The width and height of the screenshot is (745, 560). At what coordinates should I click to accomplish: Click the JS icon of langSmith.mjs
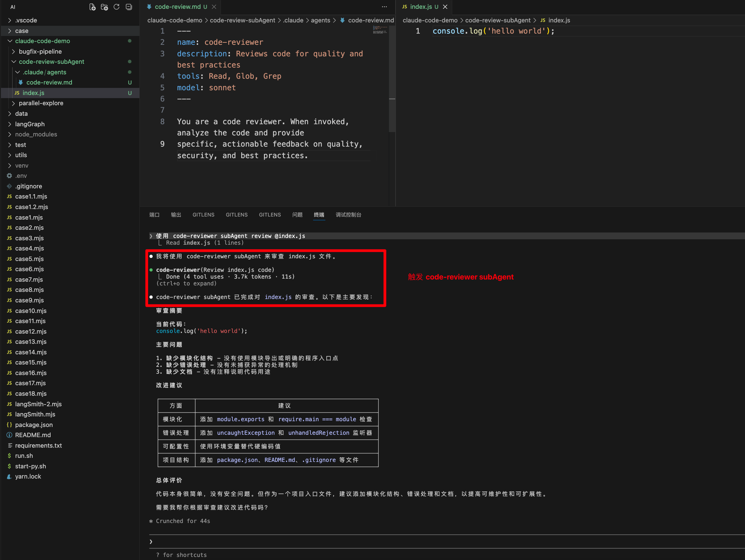tap(9, 414)
